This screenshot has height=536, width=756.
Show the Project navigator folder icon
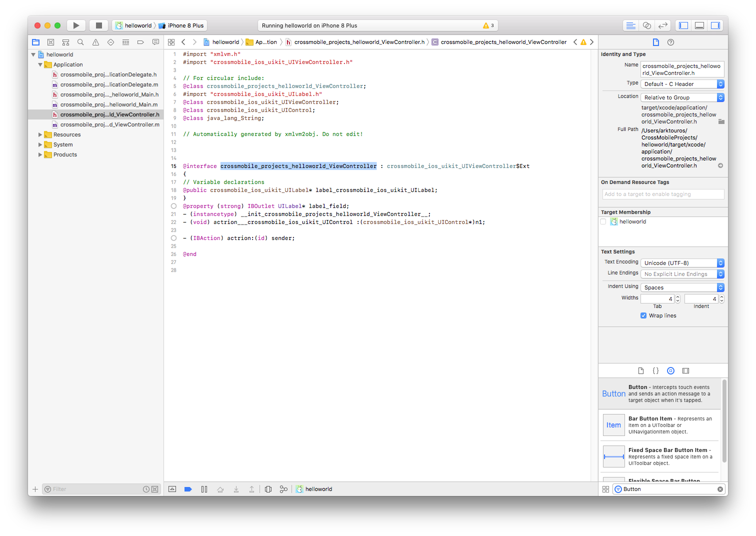[x=35, y=42]
